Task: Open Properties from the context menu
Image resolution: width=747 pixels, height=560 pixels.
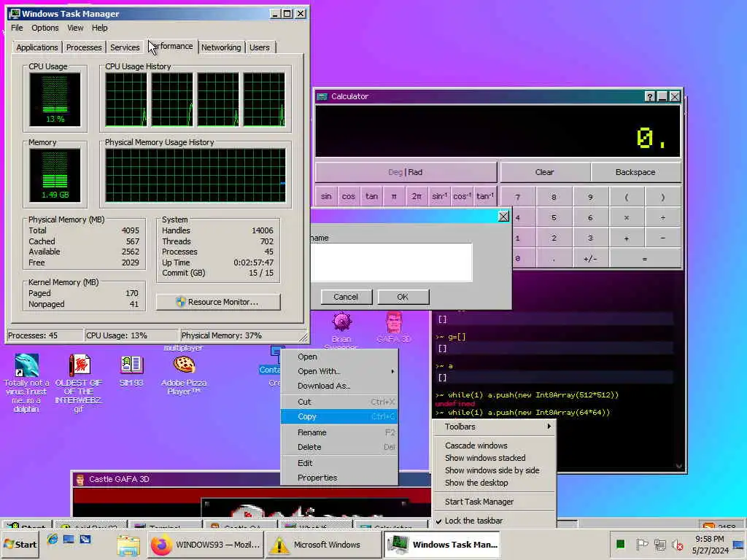Action: click(x=339, y=478)
